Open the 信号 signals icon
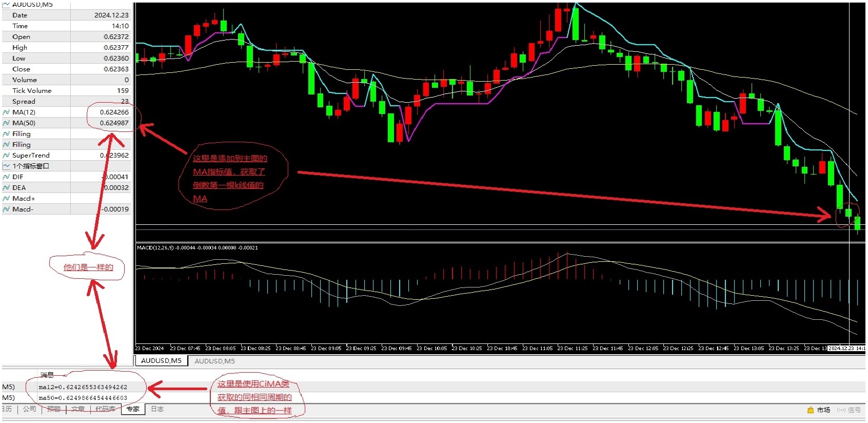Viewport: 868px width, 423px height. pyautogui.click(x=841, y=410)
